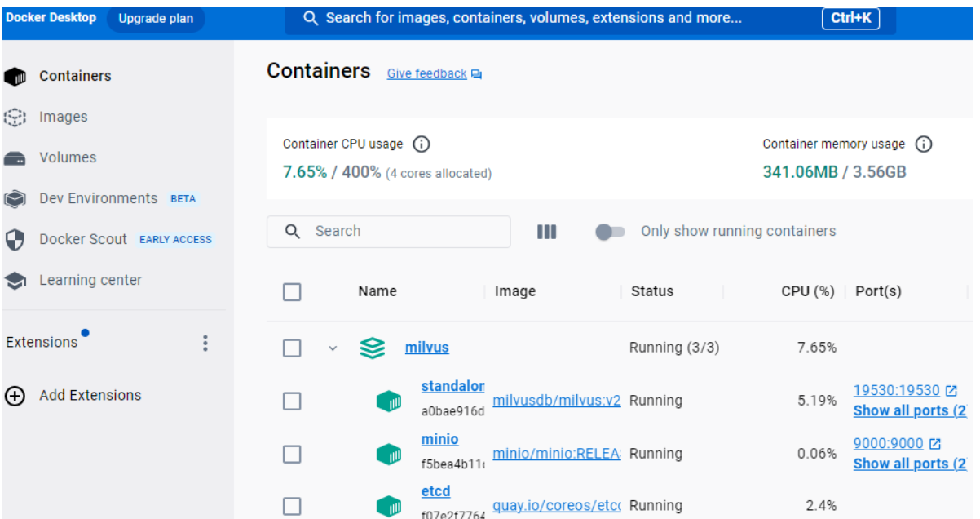This screenshot has width=980, height=519.
Task: Click the Extensions section label
Action: point(42,343)
